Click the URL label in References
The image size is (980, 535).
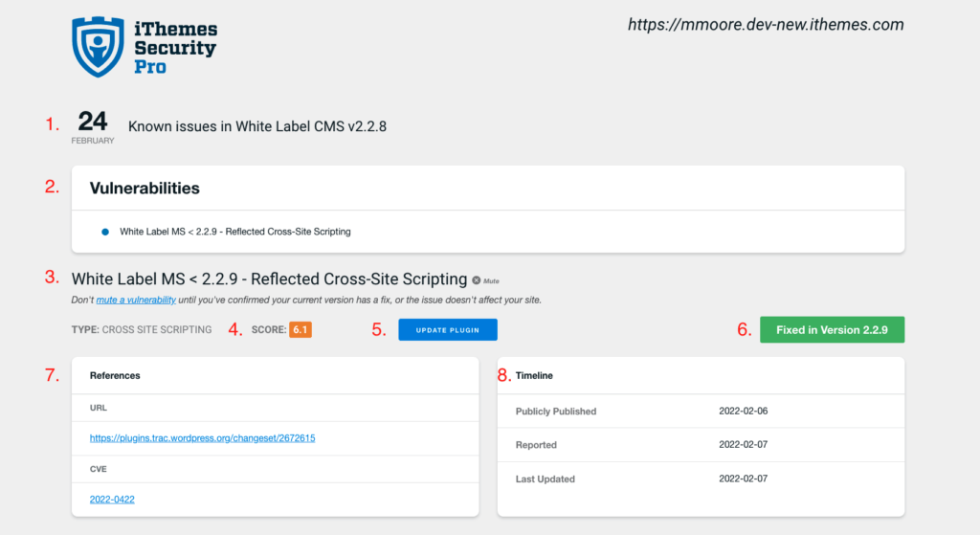[x=99, y=408]
